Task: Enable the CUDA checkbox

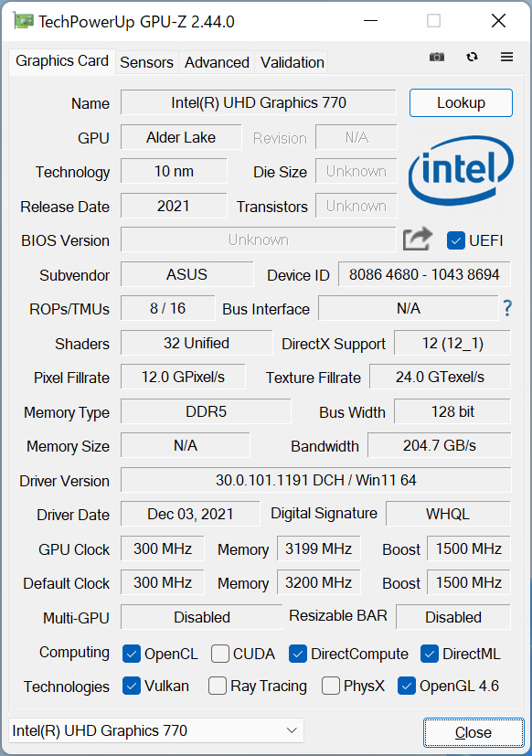Action: 220,654
